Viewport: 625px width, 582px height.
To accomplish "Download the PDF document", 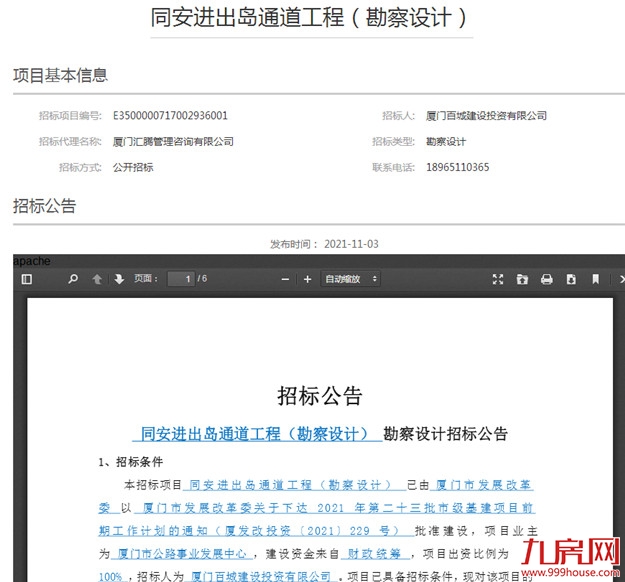I will click(571, 279).
